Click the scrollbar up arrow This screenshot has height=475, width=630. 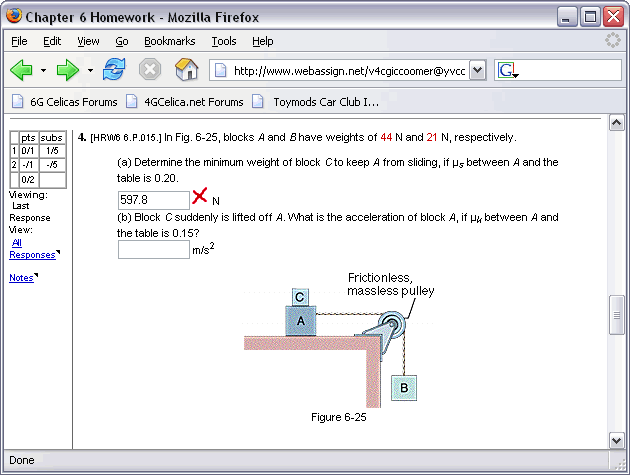click(x=616, y=123)
